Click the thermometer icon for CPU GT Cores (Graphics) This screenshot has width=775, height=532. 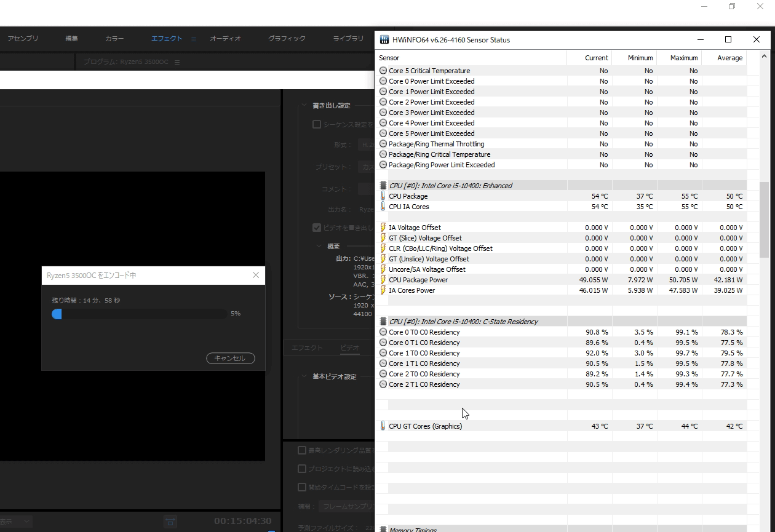click(x=383, y=426)
